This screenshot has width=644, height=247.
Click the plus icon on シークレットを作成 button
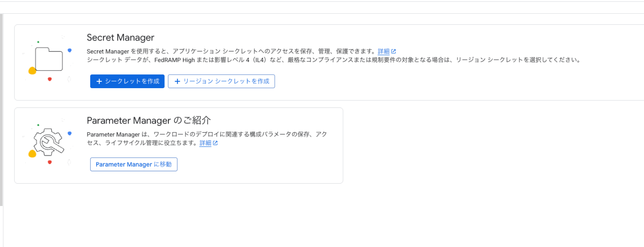point(99,81)
